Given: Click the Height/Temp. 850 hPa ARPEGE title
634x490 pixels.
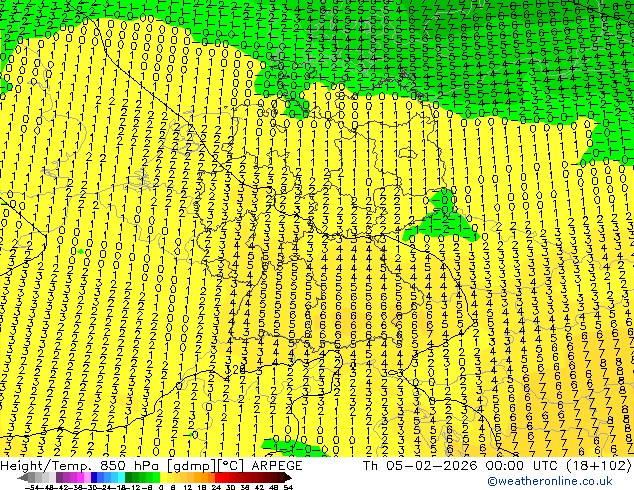Looking at the screenshot, I should coord(151,466).
